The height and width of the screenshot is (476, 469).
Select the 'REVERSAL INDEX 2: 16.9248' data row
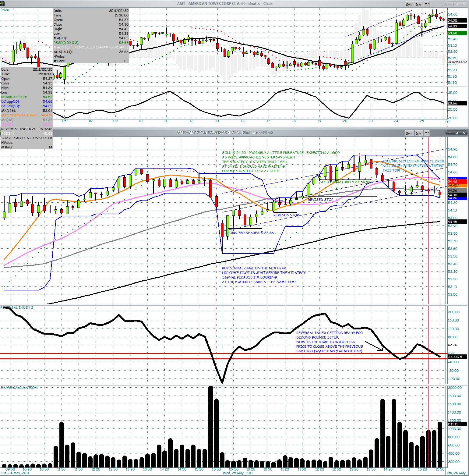click(x=27, y=129)
